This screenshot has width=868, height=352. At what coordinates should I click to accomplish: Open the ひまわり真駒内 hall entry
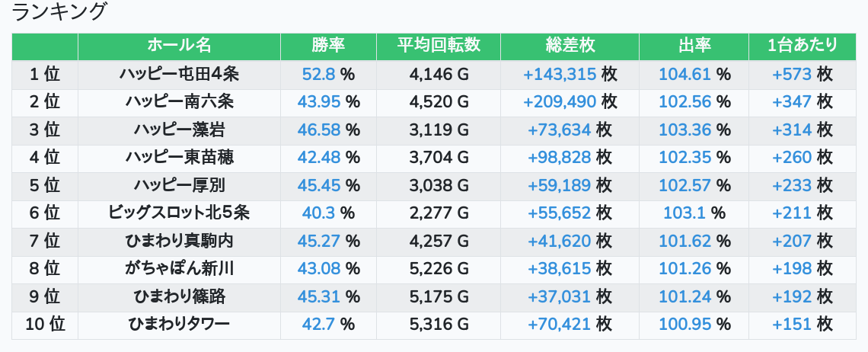click(x=179, y=241)
